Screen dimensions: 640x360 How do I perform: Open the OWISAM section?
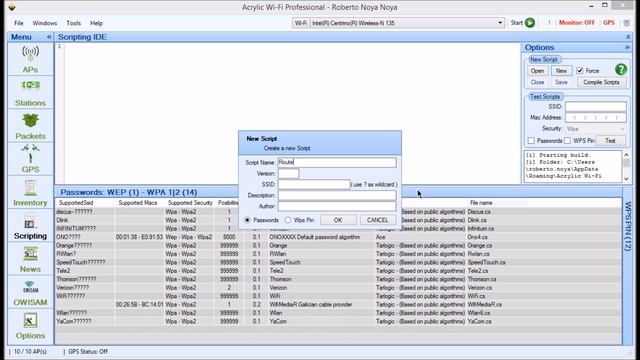click(x=30, y=293)
